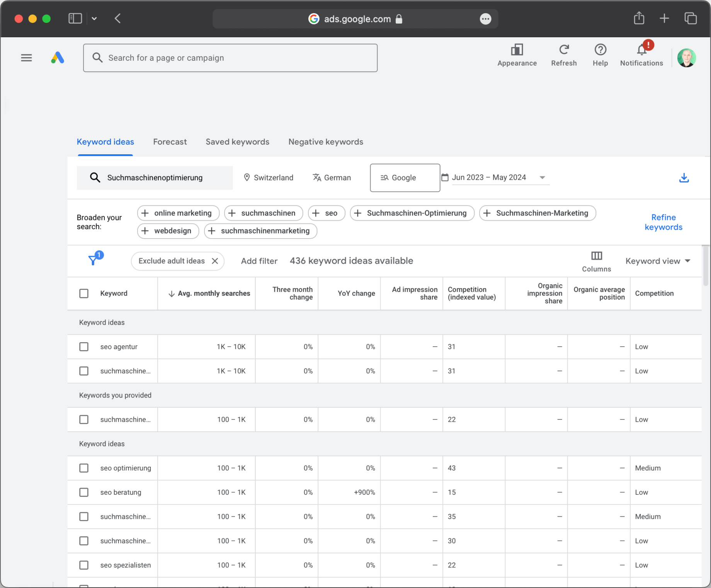
Task: Open the filter funnel panel
Action: pos(93,260)
